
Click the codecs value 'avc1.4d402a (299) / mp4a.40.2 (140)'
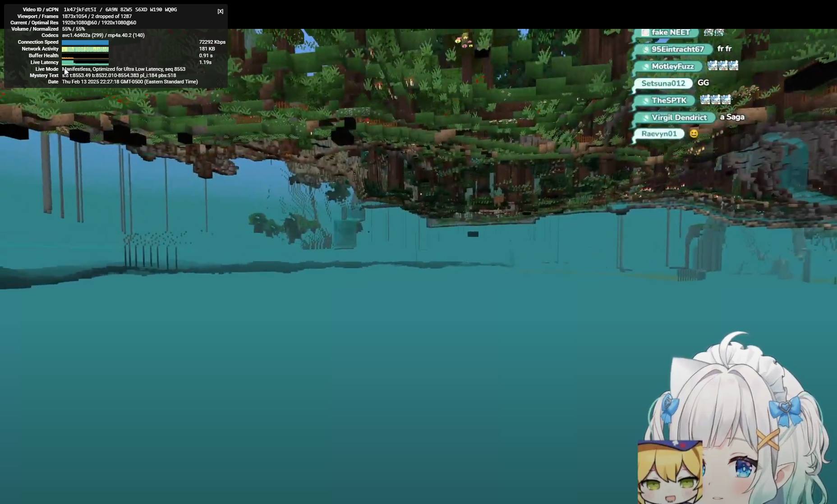(103, 35)
